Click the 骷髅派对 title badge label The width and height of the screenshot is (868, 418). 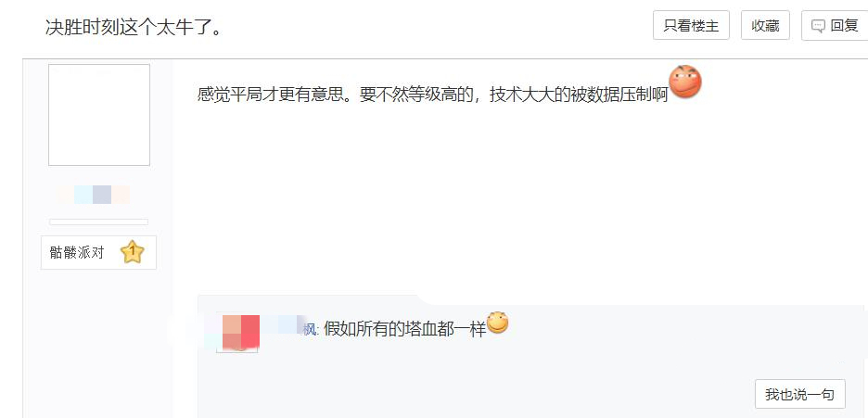(77, 253)
